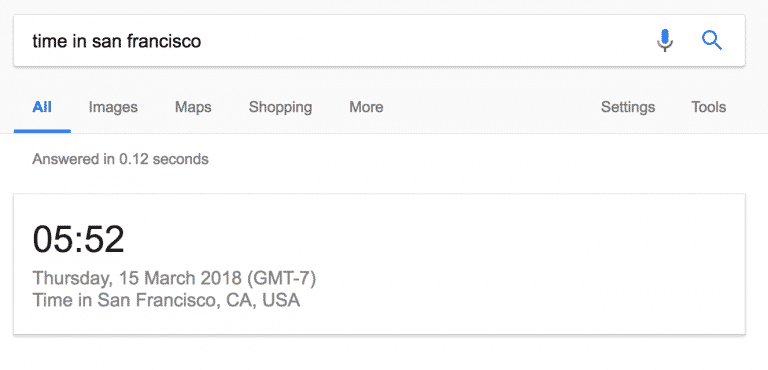
Task: Click the query text 'time in san francisco'
Action: coord(117,41)
